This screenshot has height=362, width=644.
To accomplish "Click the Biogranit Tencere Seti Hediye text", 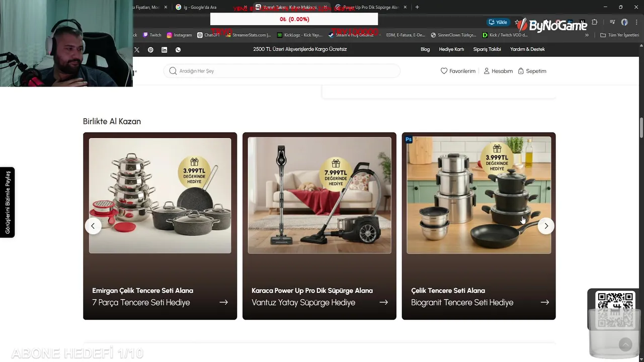I will (462, 302).
